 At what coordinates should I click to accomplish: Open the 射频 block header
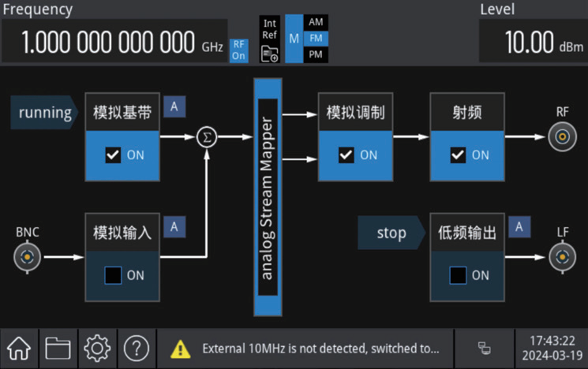tap(467, 112)
